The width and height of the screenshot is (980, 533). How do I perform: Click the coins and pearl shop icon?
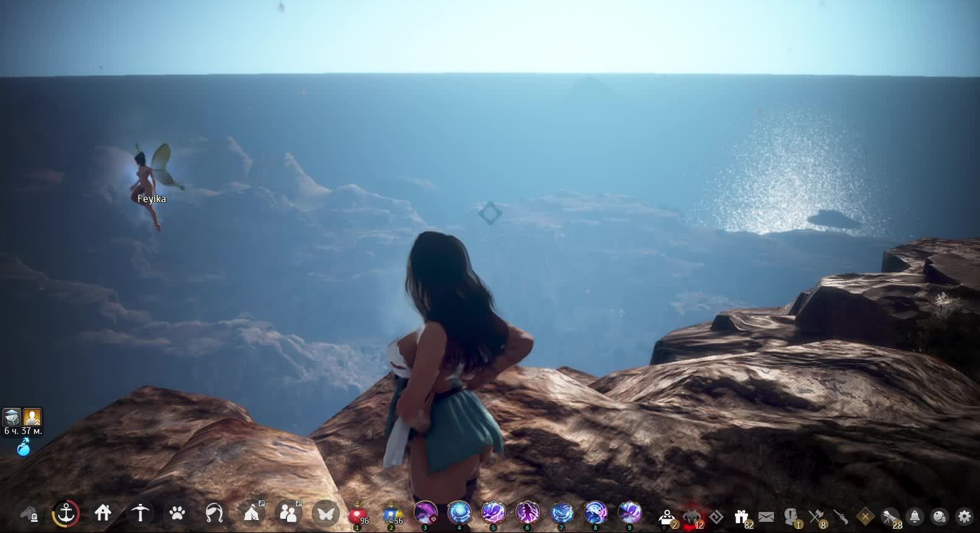tap(939, 516)
